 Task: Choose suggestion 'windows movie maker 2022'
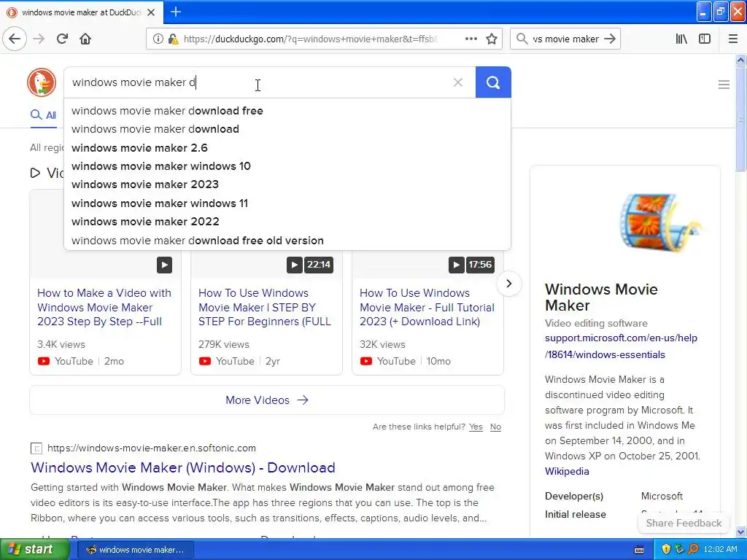click(x=287, y=222)
